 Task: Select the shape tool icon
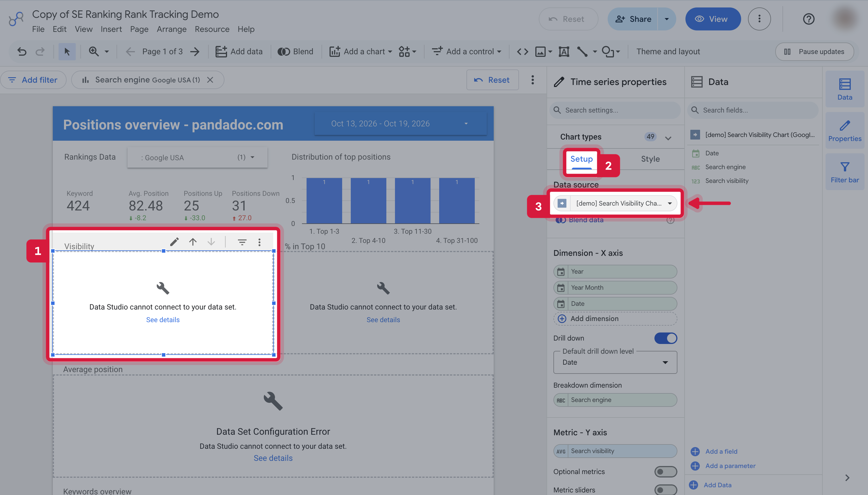pos(608,52)
